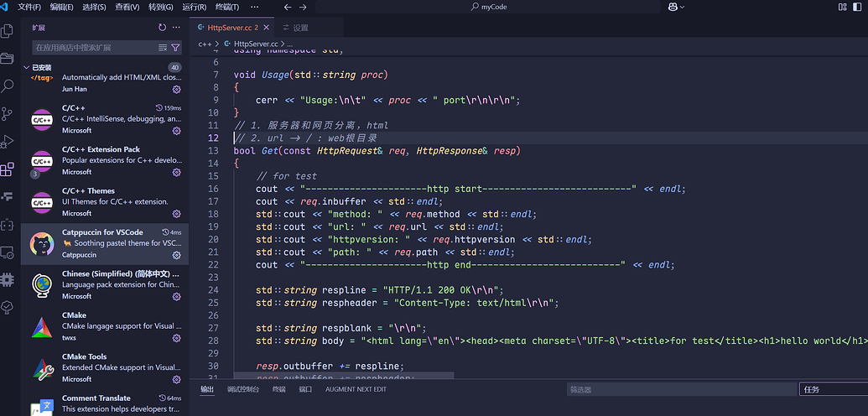
Task: Select the Chinese (Simplified) language pack entry
Action: [x=105, y=285]
